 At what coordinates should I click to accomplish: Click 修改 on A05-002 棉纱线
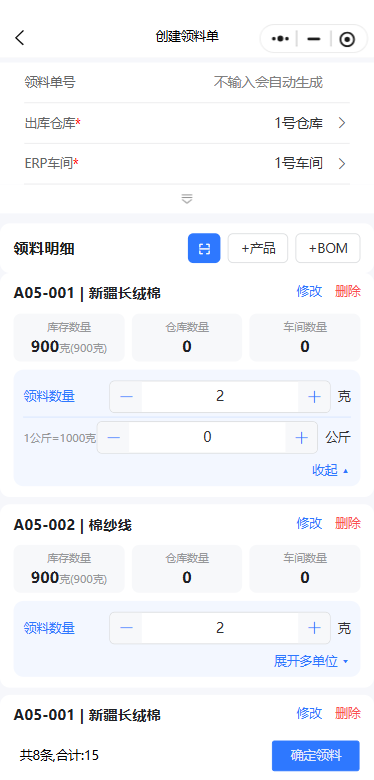click(309, 523)
